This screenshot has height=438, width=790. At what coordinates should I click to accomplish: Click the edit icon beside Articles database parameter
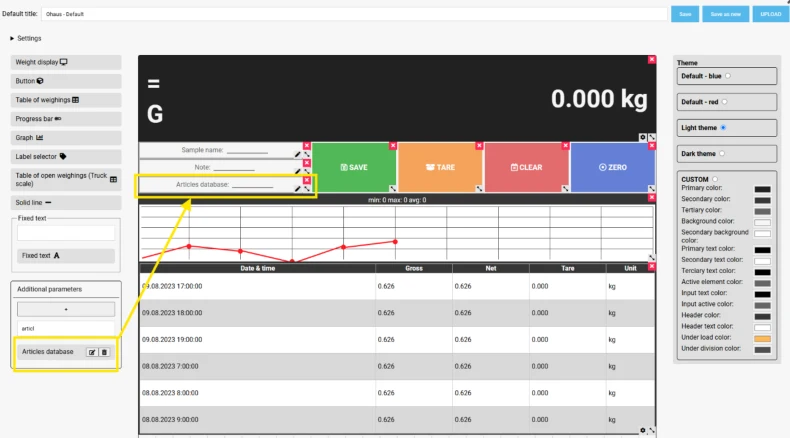point(92,352)
